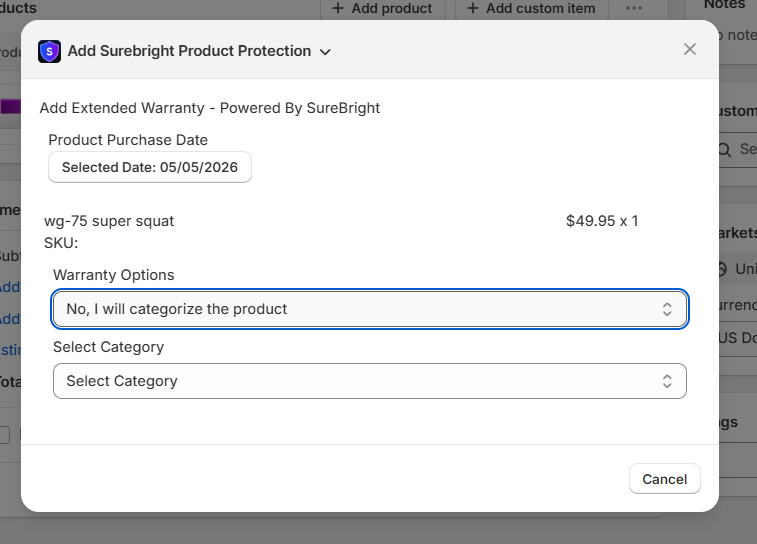The height and width of the screenshot is (544, 757).
Task: Open the three-dot more menu behind dialog
Action: (x=633, y=9)
